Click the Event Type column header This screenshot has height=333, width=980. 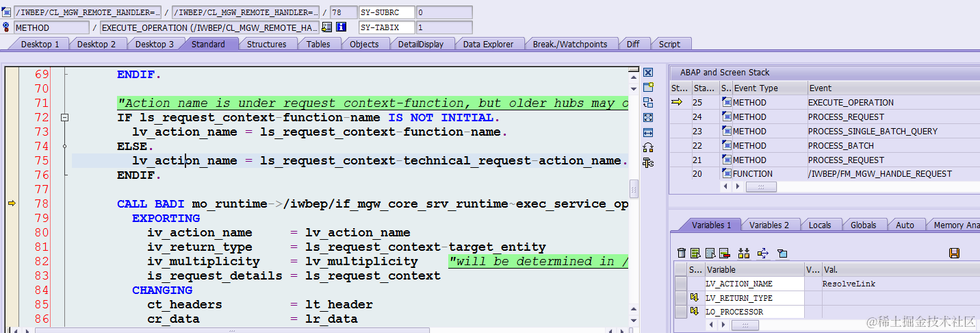pos(769,88)
